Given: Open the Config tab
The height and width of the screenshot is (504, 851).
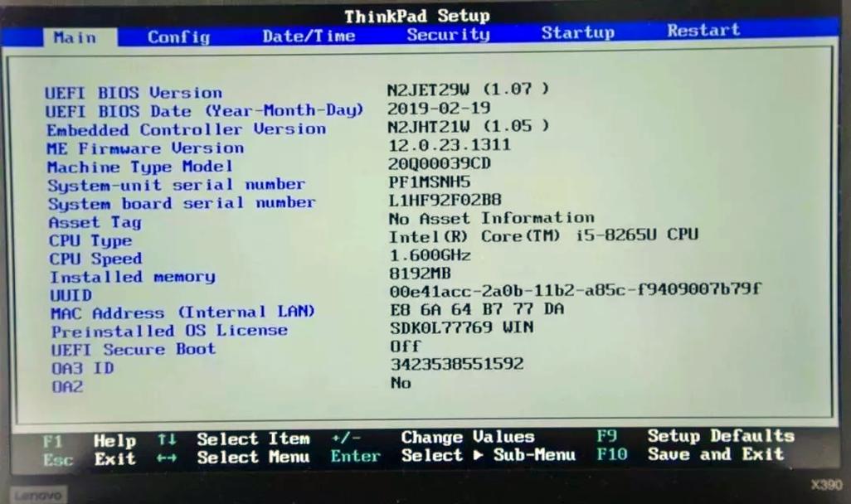Looking at the screenshot, I should coord(178,37).
